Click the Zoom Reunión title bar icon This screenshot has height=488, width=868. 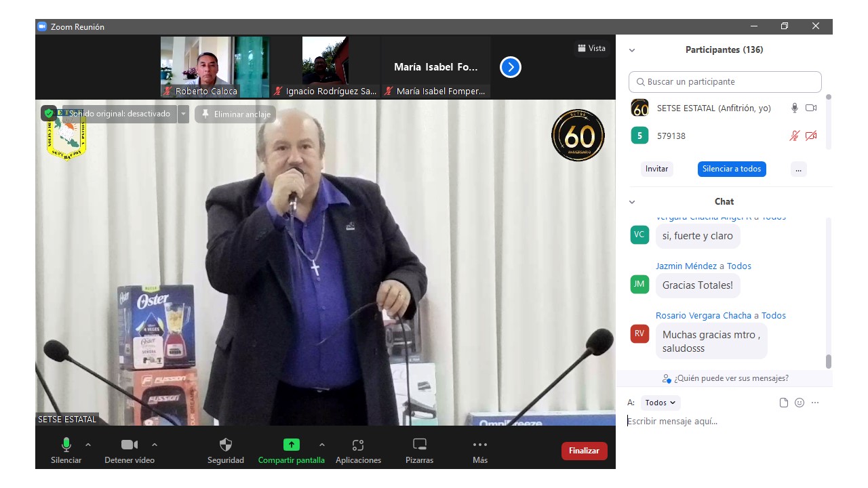(x=41, y=26)
